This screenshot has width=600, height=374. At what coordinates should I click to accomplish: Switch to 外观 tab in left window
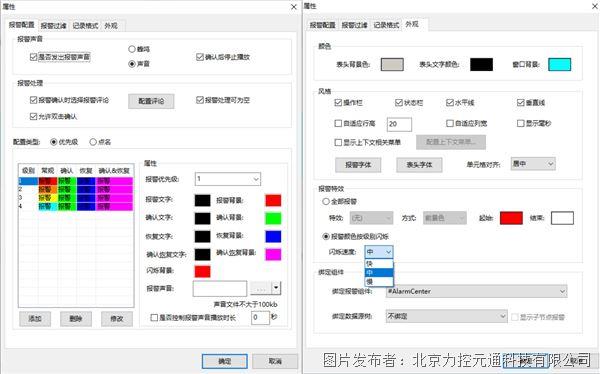pyautogui.click(x=111, y=26)
